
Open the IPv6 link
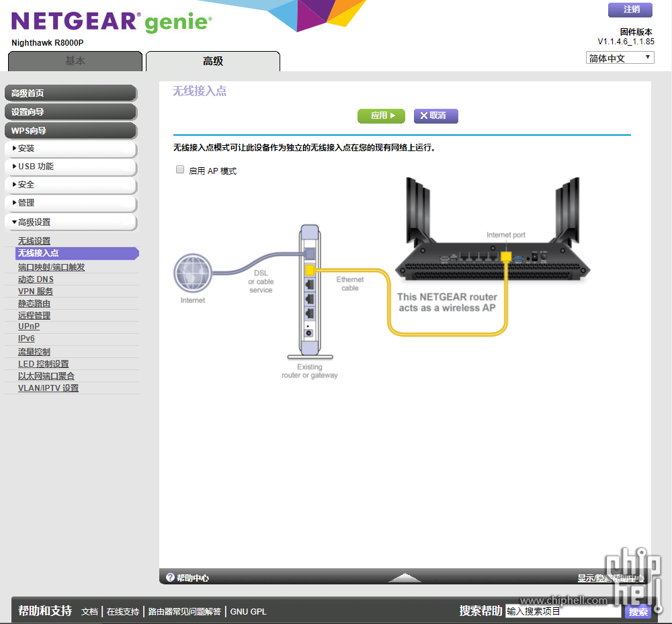click(x=26, y=339)
